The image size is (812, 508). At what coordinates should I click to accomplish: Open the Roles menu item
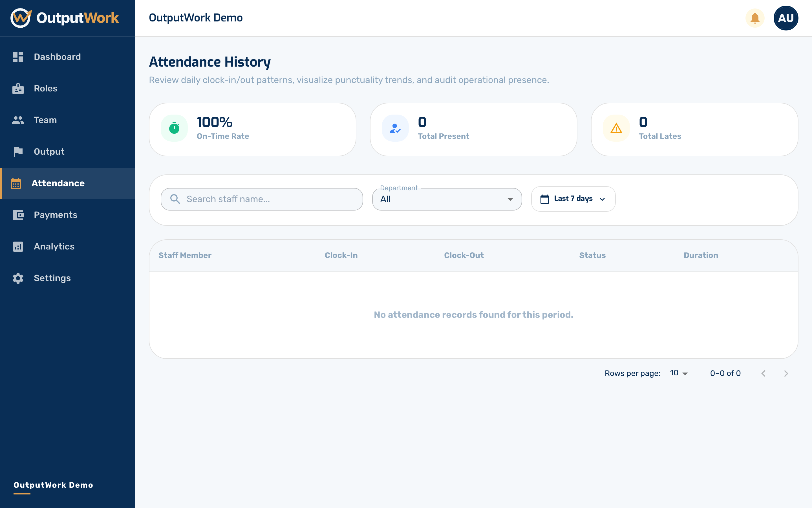click(x=67, y=88)
